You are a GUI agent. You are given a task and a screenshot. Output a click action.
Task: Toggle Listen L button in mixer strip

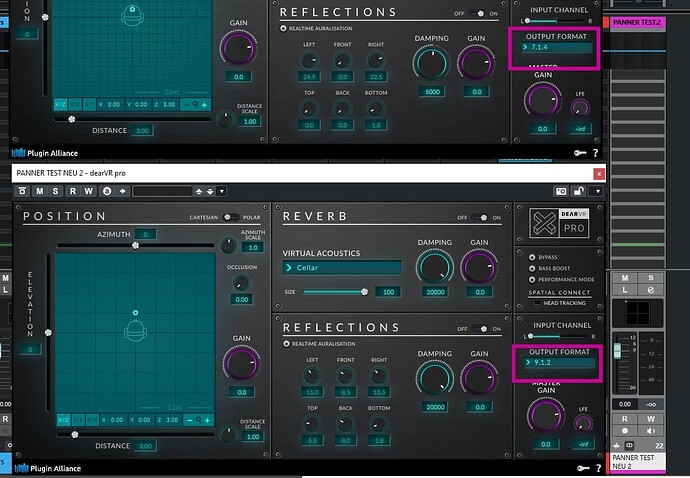[625, 290]
